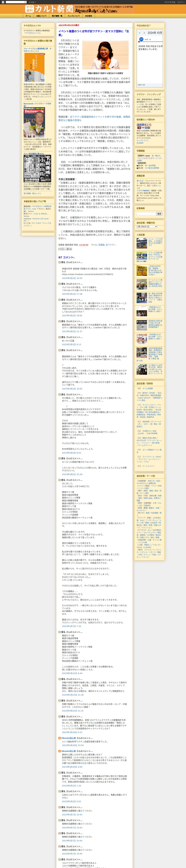Click ブログを作成 link in navbar
The image size is (186, 868).
(x=169, y=2)
